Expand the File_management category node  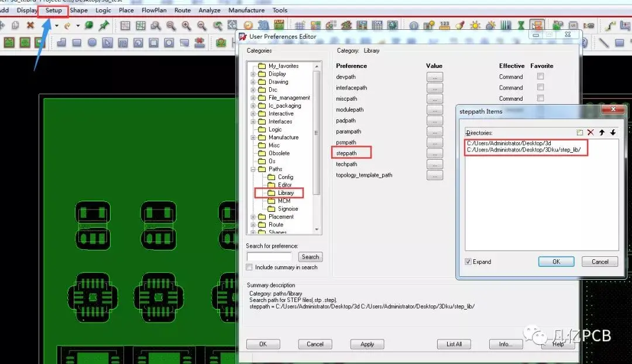(253, 98)
